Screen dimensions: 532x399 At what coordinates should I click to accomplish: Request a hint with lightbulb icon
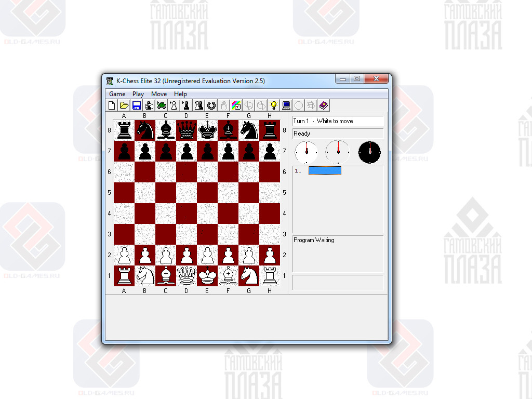tap(274, 105)
